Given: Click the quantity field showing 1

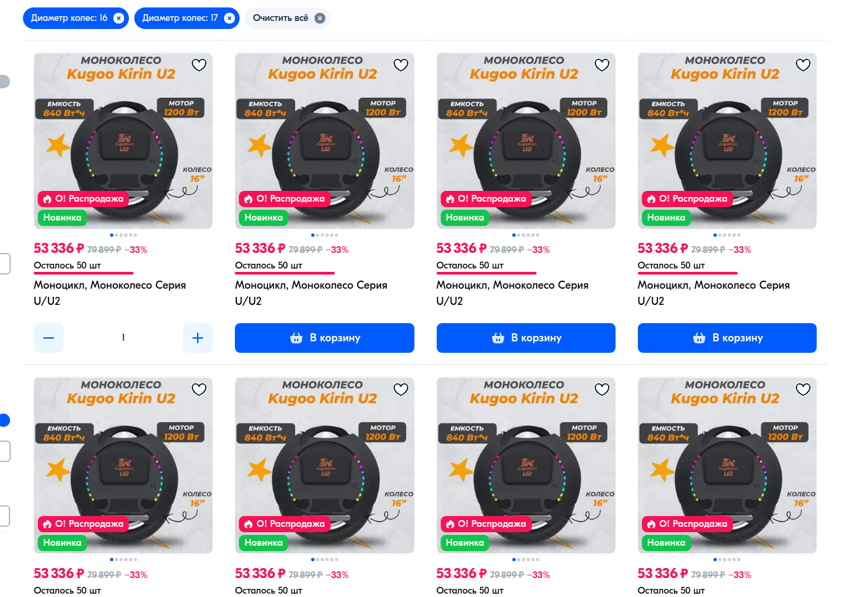Looking at the screenshot, I should coord(123,338).
